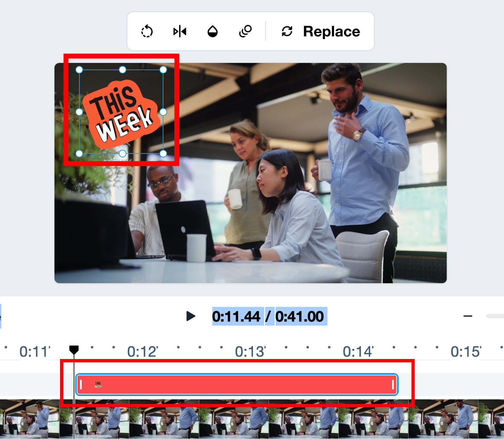Select the red sticker clip on timeline
Viewport: 504px width, 439px height.
(x=237, y=385)
